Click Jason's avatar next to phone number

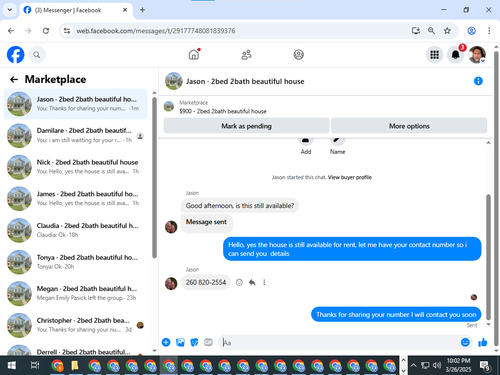[171, 284]
